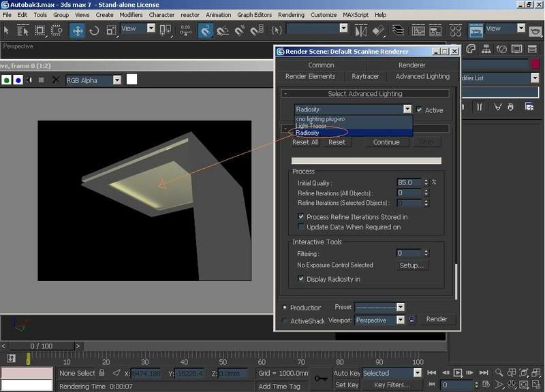
Task: Click the selection lock padlock icon
Action: tap(102, 373)
